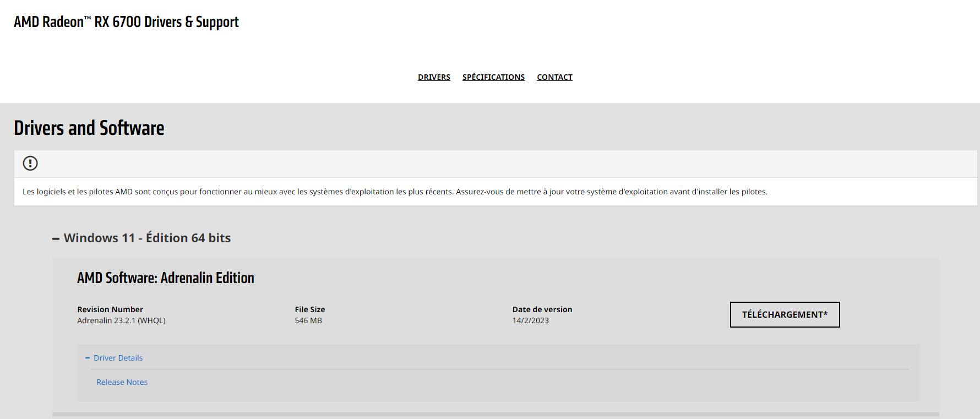Open the SPÉCIFICATIONS navigation link
This screenshot has height=419, width=980.
[x=493, y=77]
